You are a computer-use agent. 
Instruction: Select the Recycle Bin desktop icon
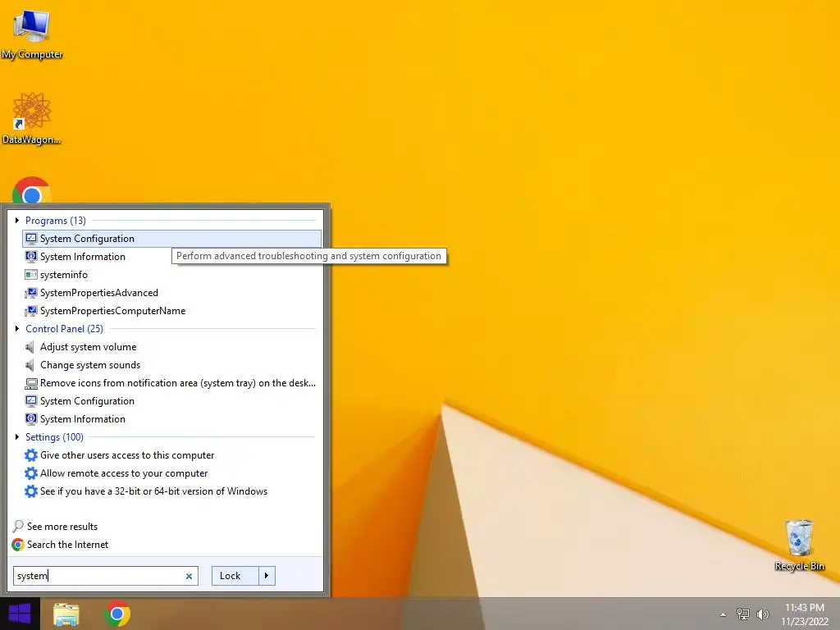tap(799, 545)
